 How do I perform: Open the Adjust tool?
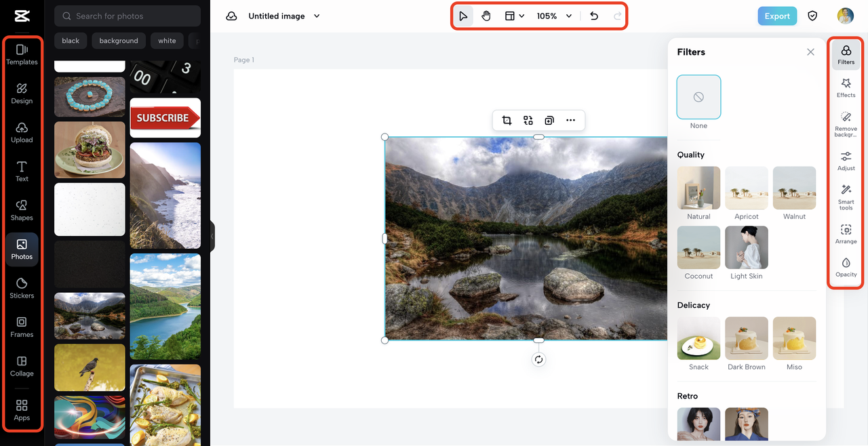point(846,161)
